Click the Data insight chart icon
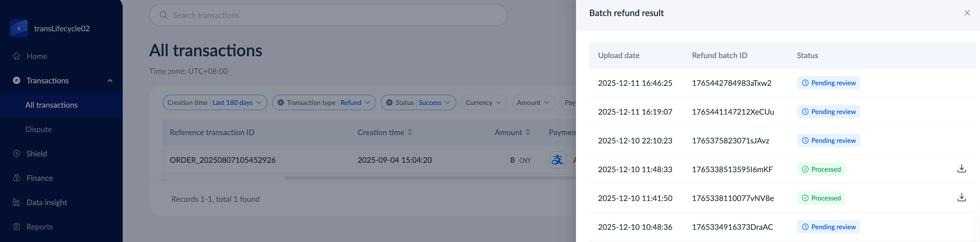The height and width of the screenshot is (242, 980). (16, 202)
